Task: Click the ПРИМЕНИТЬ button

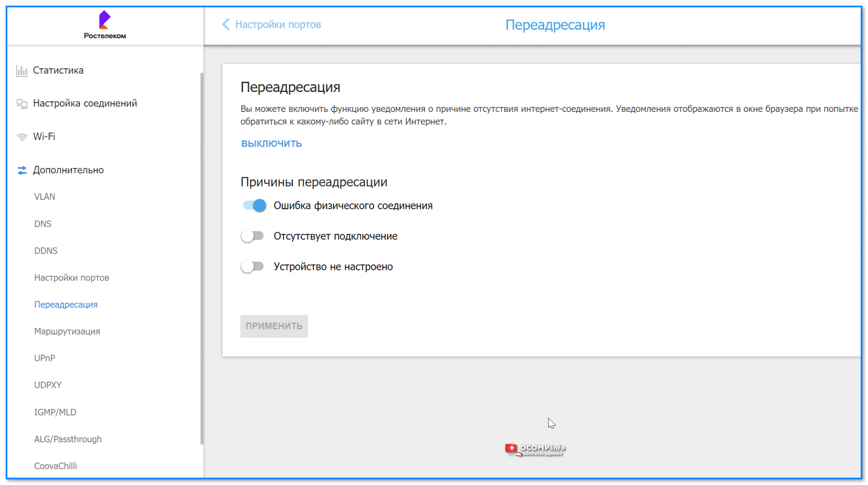Action: pos(274,326)
